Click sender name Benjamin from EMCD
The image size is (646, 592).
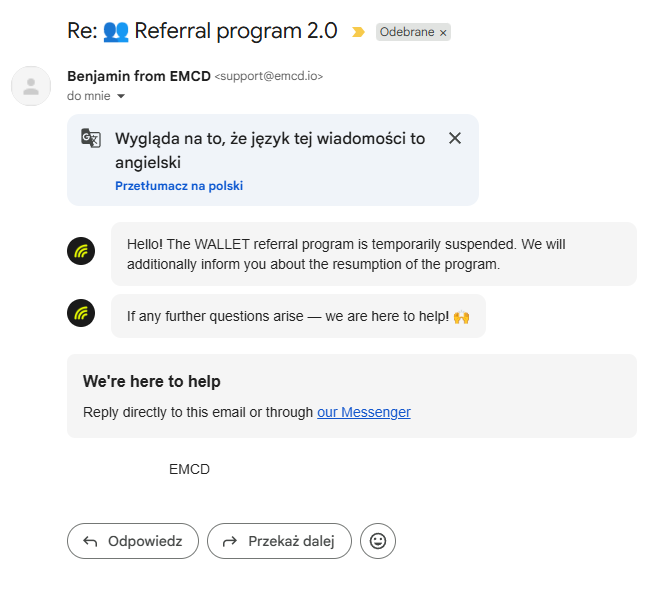pos(138,76)
